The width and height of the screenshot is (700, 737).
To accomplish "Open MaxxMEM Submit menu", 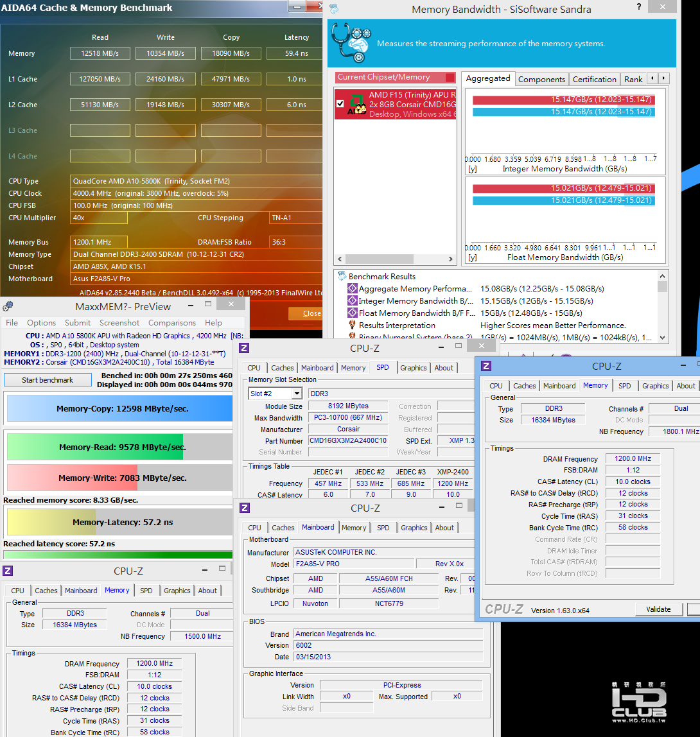I will click(x=78, y=322).
